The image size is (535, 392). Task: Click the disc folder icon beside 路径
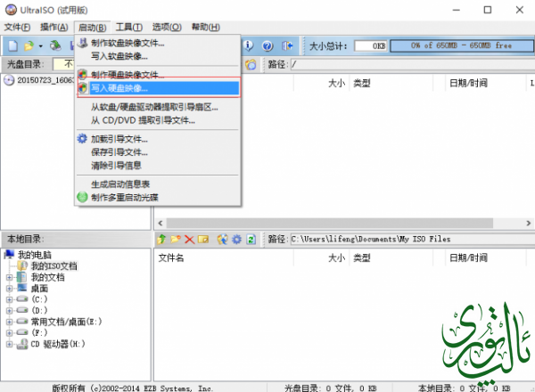click(x=251, y=64)
